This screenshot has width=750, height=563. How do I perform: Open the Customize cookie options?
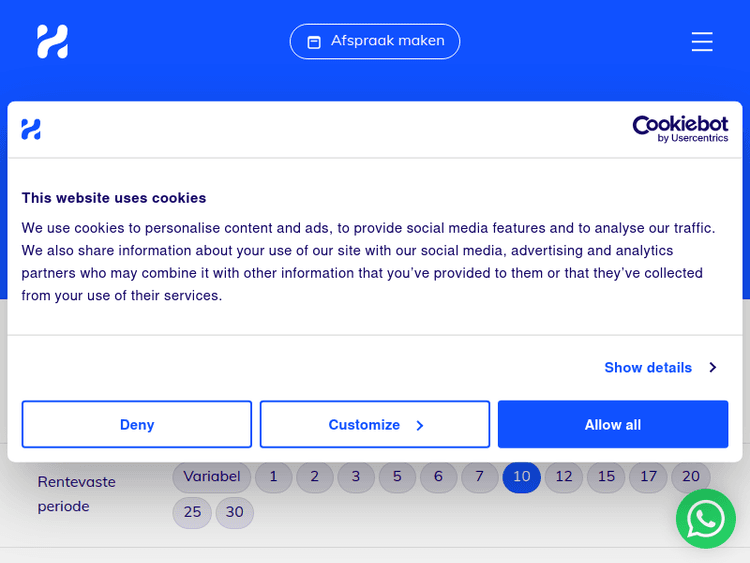tap(375, 425)
